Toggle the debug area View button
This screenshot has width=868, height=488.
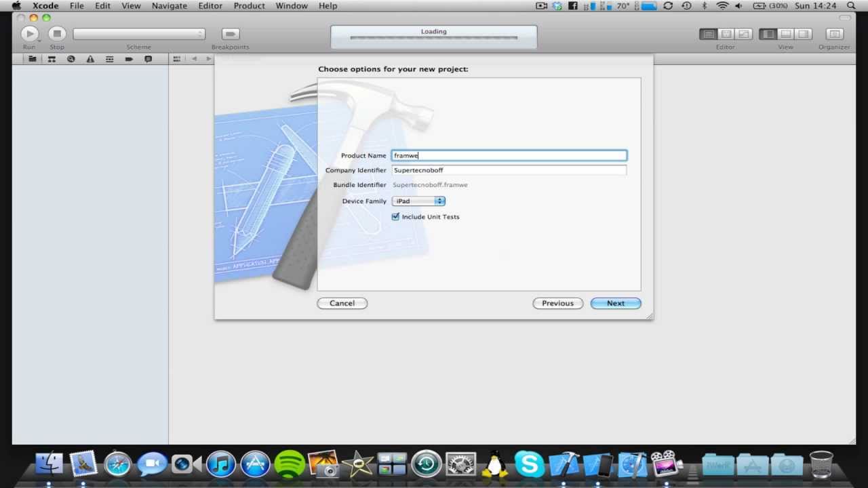(785, 34)
